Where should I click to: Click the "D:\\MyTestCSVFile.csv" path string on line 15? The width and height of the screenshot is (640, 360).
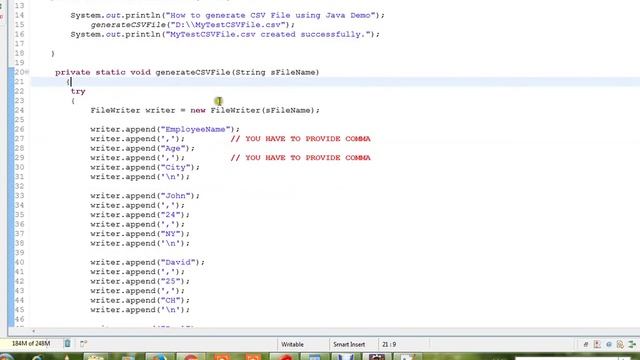227,25
